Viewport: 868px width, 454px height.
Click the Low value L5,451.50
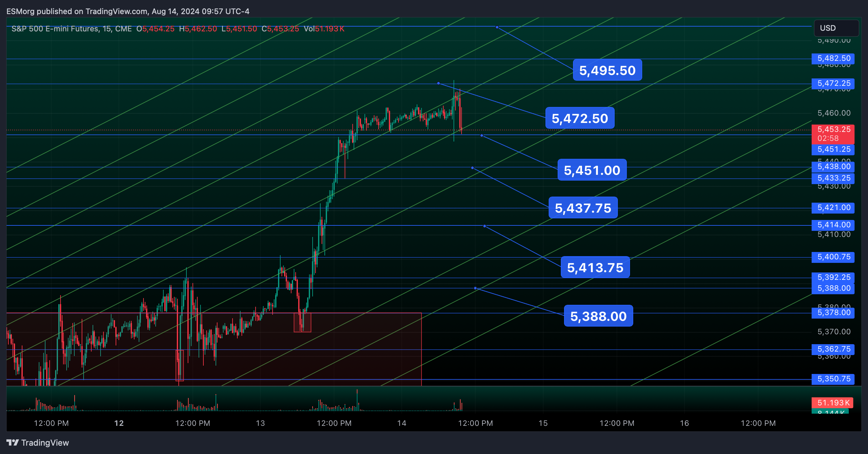(x=239, y=29)
